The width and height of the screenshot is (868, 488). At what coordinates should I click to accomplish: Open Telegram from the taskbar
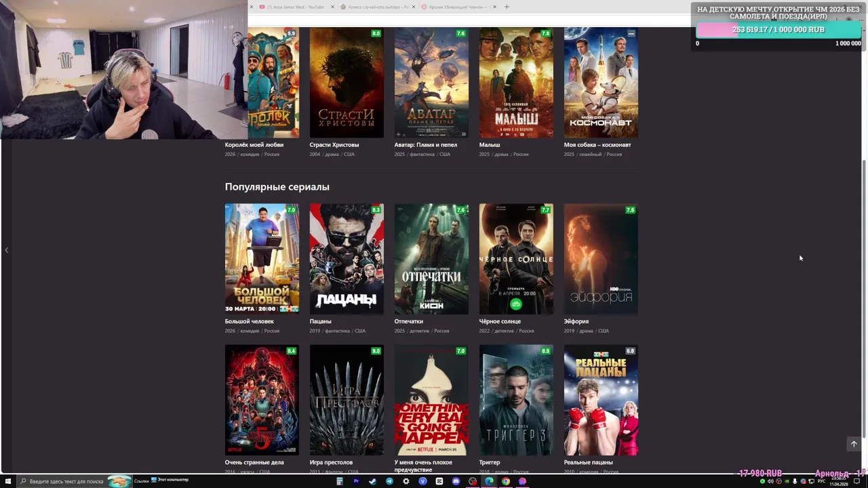389,481
